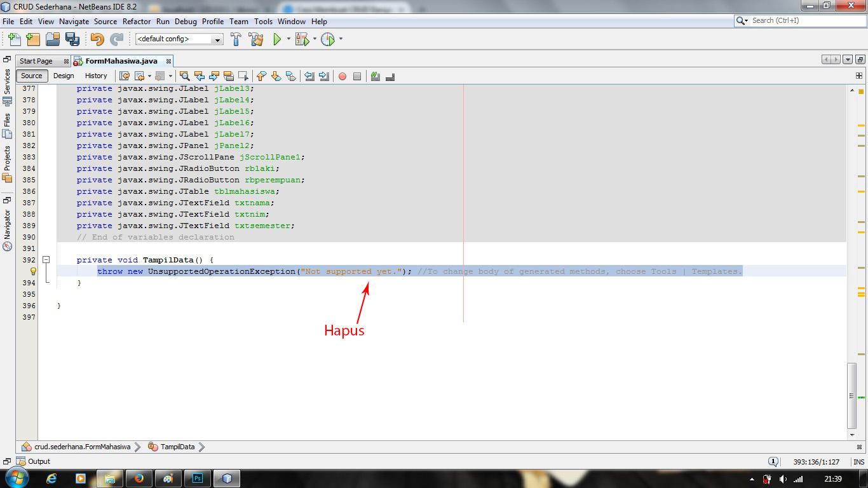
Task: Collapse the TampilData method fold marker
Action: coord(46,260)
